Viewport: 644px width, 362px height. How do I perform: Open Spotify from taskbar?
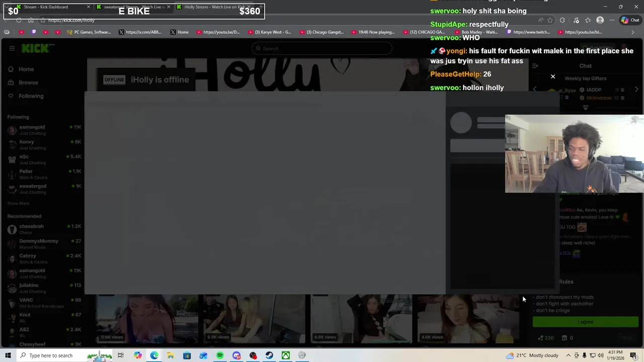pyautogui.click(x=220, y=355)
